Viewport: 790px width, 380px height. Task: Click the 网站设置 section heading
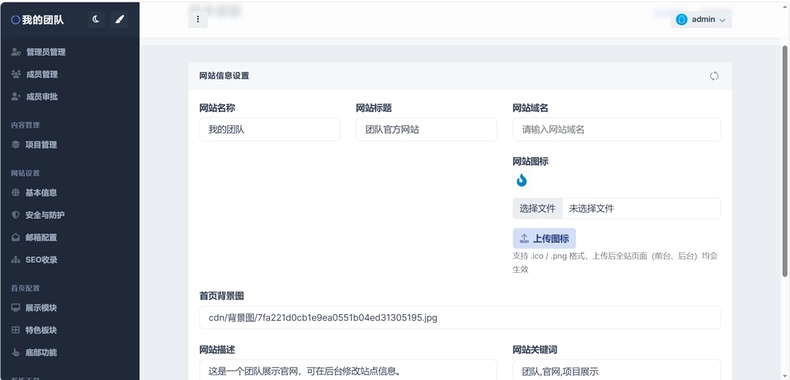(25, 173)
